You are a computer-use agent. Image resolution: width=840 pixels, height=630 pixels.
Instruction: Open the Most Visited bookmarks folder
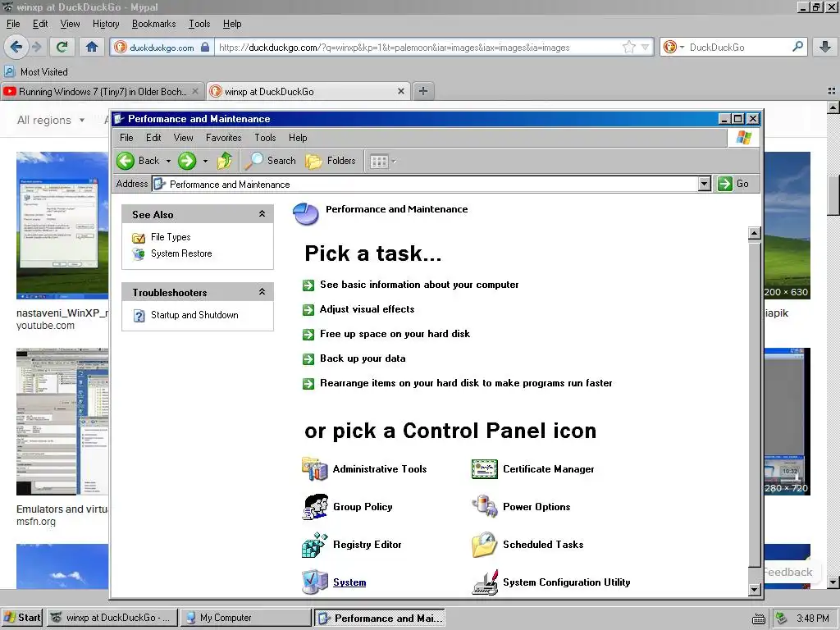[x=36, y=72]
